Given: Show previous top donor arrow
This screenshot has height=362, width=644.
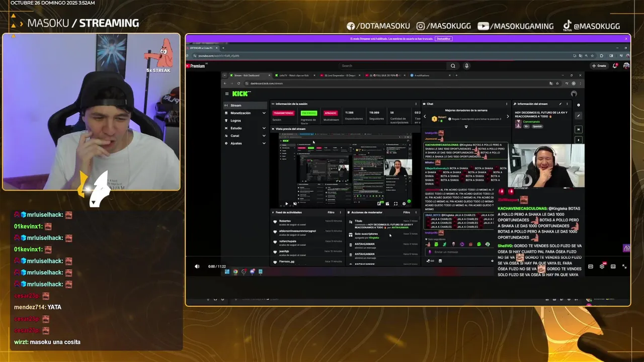Looking at the screenshot, I should pyautogui.click(x=425, y=116).
